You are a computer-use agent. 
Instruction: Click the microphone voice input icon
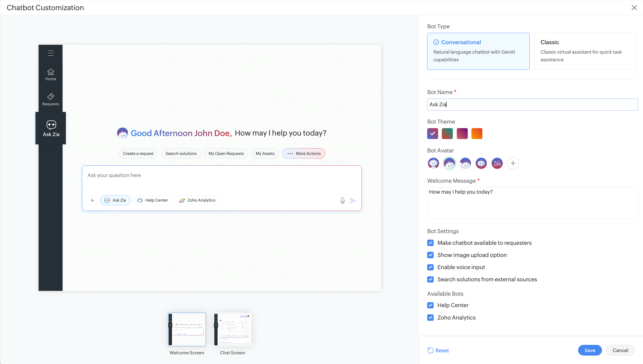[x=342, y=201]
